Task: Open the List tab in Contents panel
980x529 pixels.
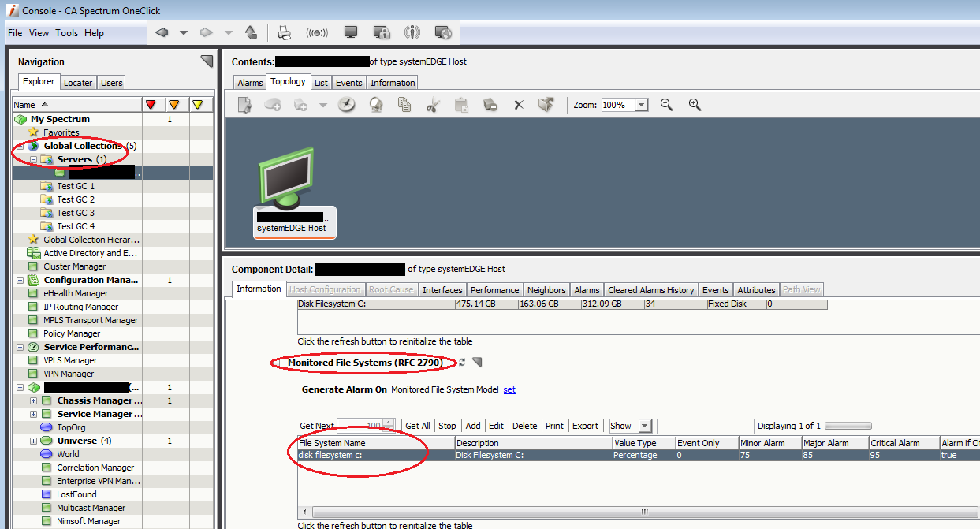Action: click(321, 83)
